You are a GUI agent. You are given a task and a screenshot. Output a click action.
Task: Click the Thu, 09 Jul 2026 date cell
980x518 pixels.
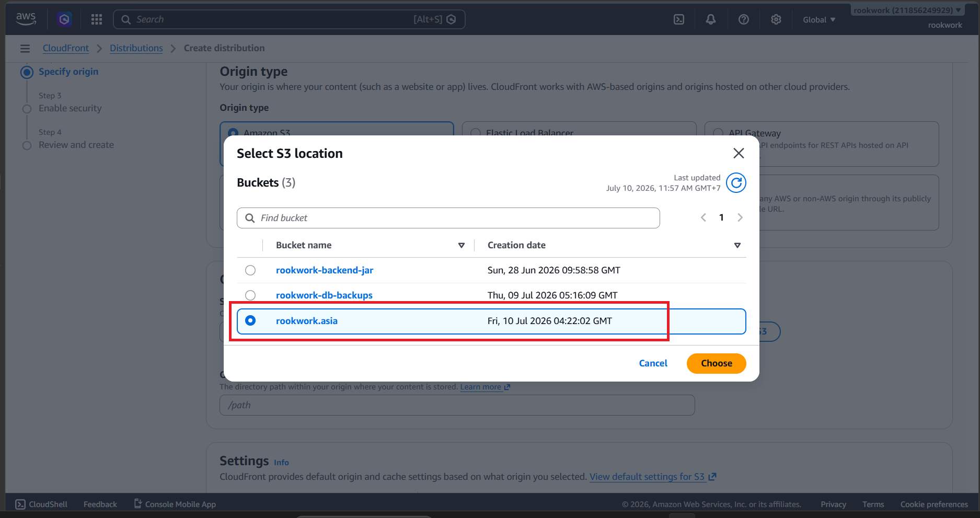(552, 295)
